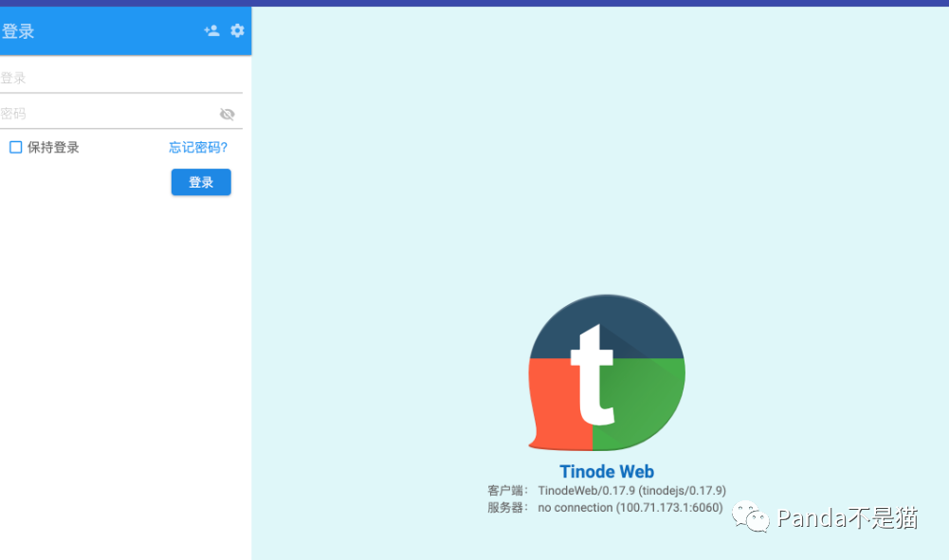Select the Tinode logo image
949x560 pixels.
(x=607, y=372)
